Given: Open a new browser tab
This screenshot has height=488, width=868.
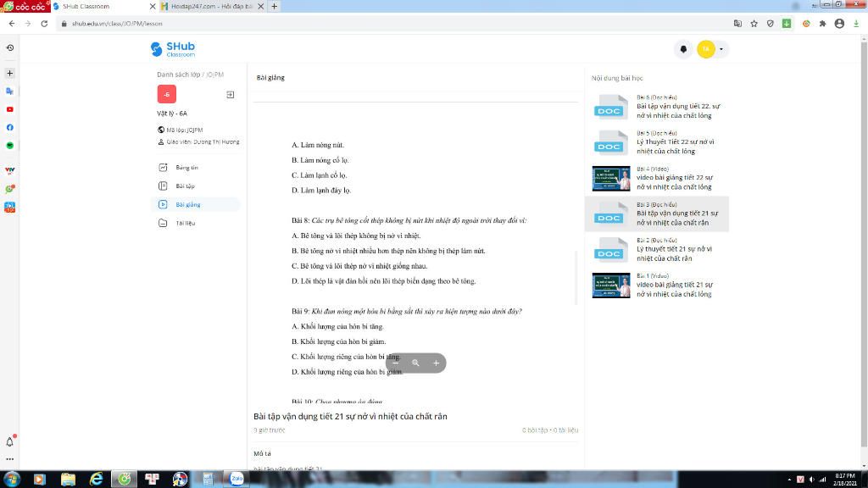Looking at the screenshot, I should (x=274, y=7).
